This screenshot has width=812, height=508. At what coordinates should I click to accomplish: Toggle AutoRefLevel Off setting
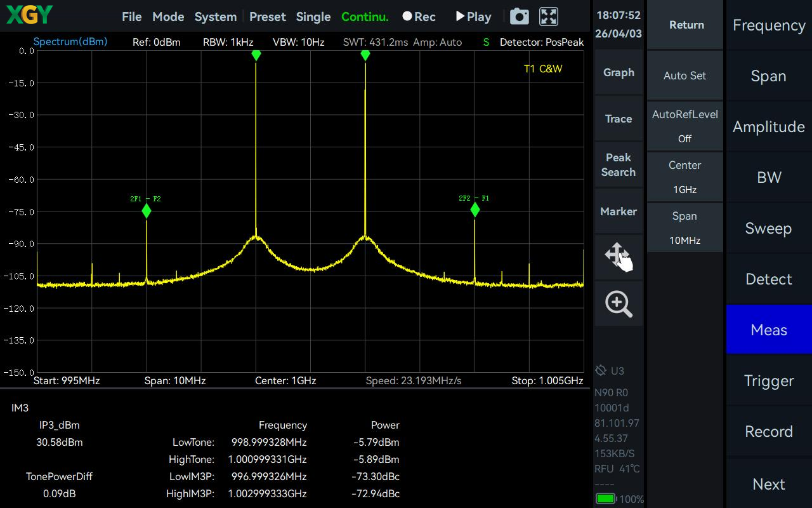[x=685, y=126]
